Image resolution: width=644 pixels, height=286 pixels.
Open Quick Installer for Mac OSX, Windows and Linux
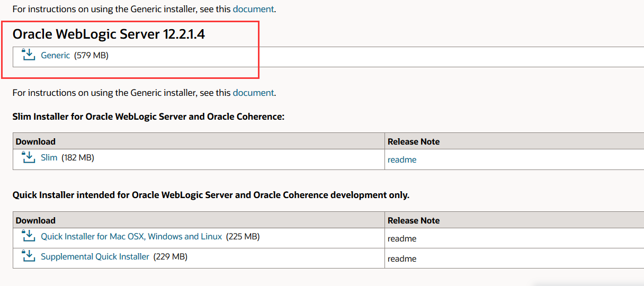[131, 237]
